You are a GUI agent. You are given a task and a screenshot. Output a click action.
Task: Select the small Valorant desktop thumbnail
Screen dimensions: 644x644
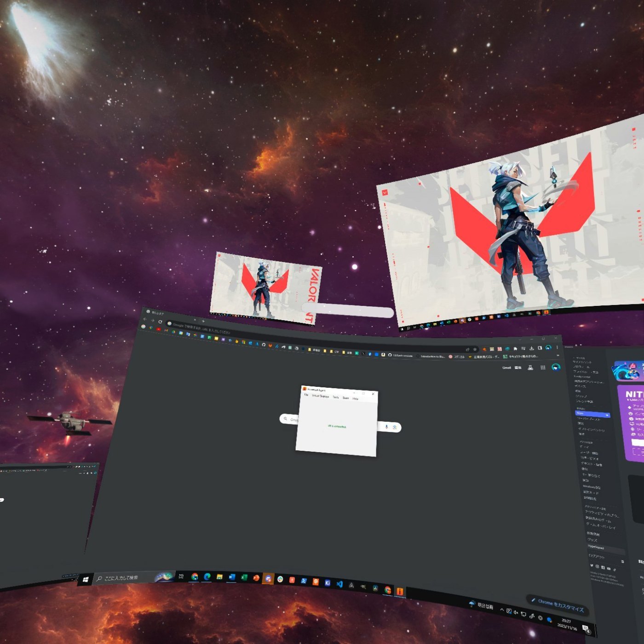pos(266,288)
